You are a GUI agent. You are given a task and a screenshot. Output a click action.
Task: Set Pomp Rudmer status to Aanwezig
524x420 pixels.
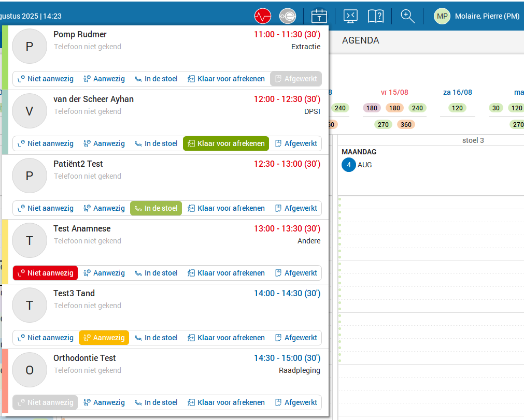click(104, 79)
